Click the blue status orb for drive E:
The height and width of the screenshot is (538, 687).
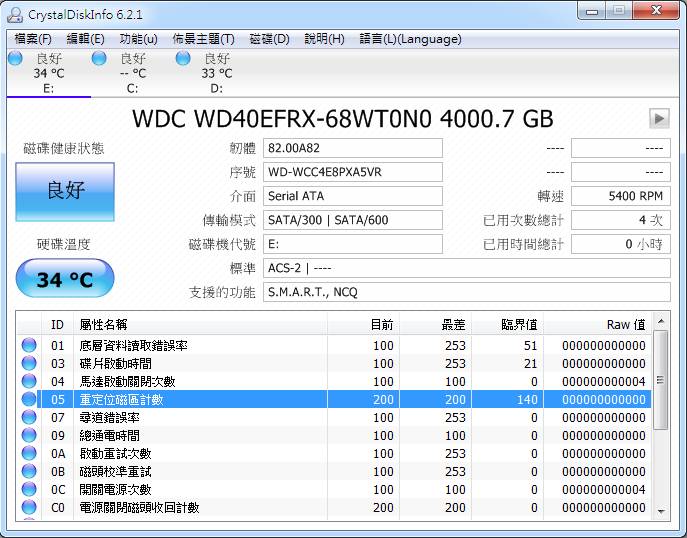pos(15,58)
